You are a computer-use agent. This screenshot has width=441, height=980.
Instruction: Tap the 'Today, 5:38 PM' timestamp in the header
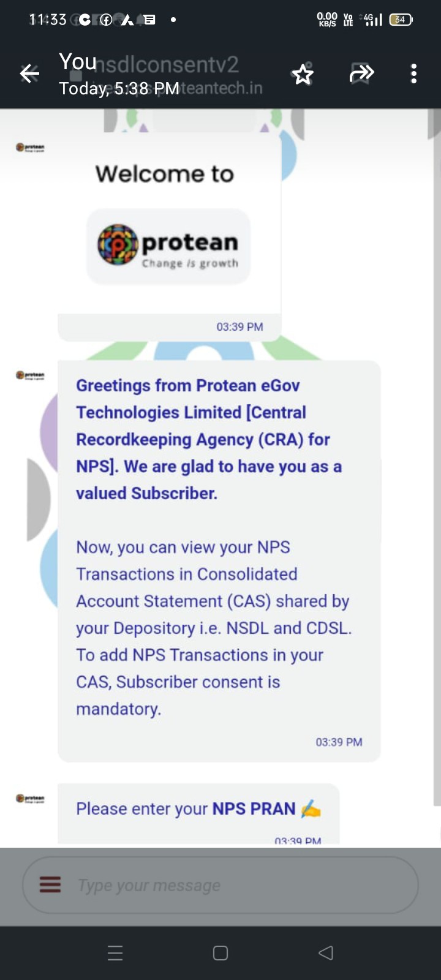(119, 89)
